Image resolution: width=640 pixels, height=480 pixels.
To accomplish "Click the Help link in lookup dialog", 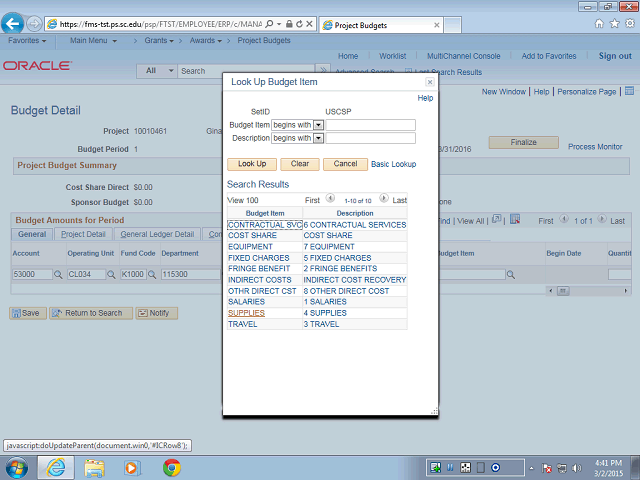I will point(425,98).
